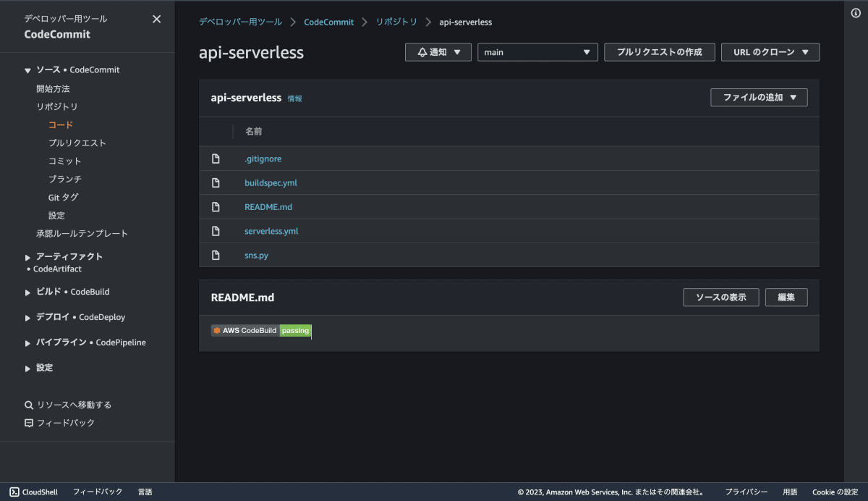The height and width of the screenshot is (501, 868).
Task: Click デベロッパー用ツール breadcrumb link
Action: 241,22
